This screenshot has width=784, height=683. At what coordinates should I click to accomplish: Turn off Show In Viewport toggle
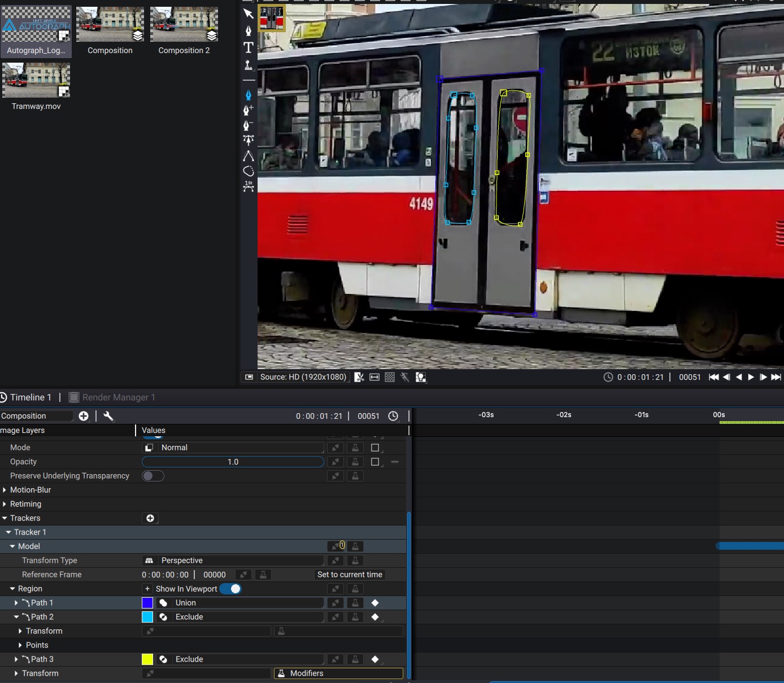(230, 589)
